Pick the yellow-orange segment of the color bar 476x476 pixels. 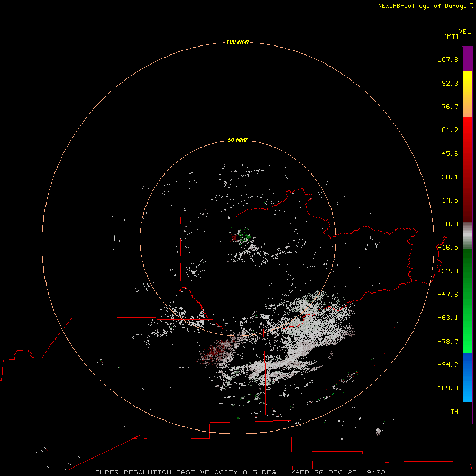tap(467, 94)
